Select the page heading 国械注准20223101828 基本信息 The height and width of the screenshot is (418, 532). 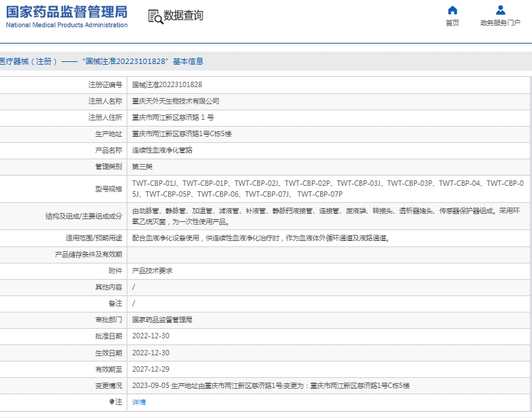(142, 61)
